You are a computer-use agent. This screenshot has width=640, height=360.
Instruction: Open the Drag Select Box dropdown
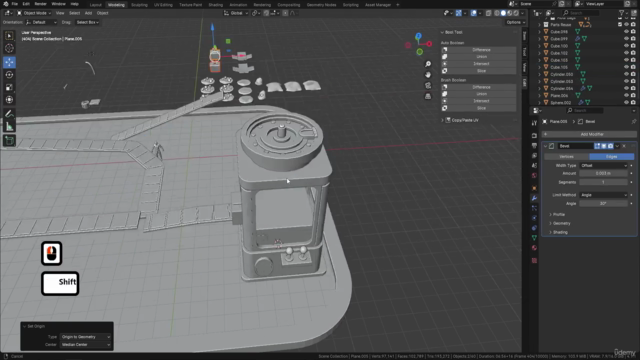87,22
